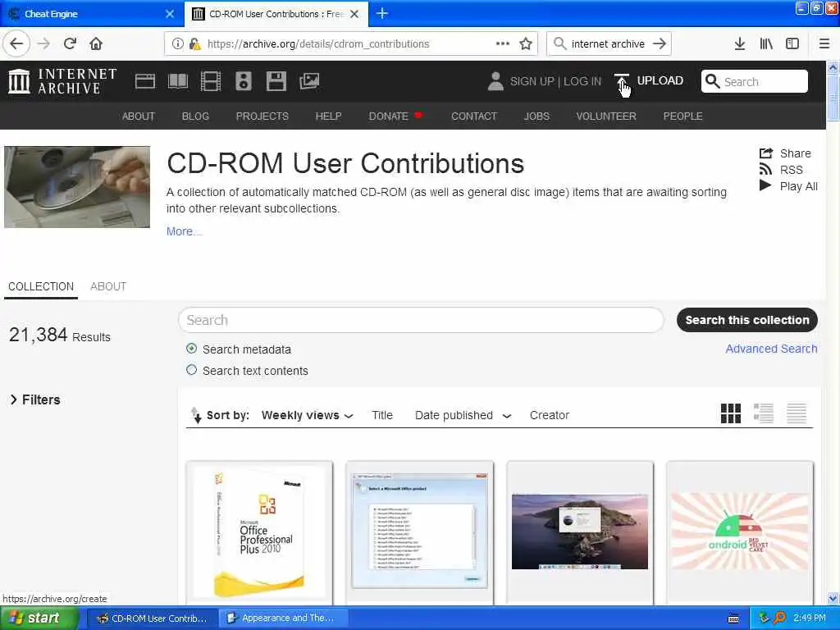Image resolution: width=840 pixels, height=630 pixels.
Task: Open the RSS feed link
Action: [781, 170]
